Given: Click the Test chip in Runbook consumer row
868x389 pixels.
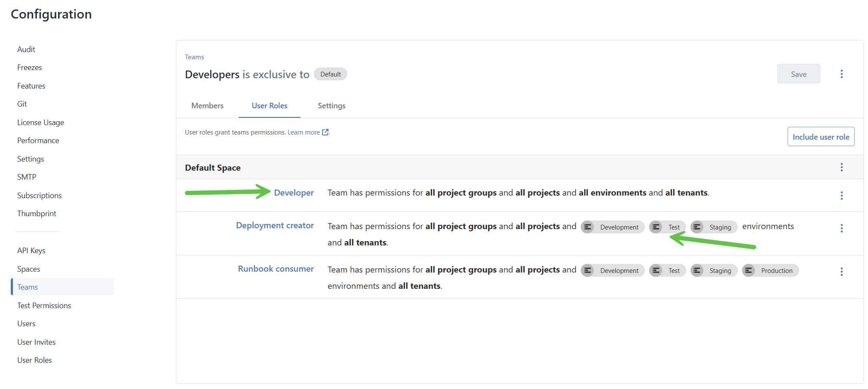Looking at the screenshot, I should coord(668,270).
